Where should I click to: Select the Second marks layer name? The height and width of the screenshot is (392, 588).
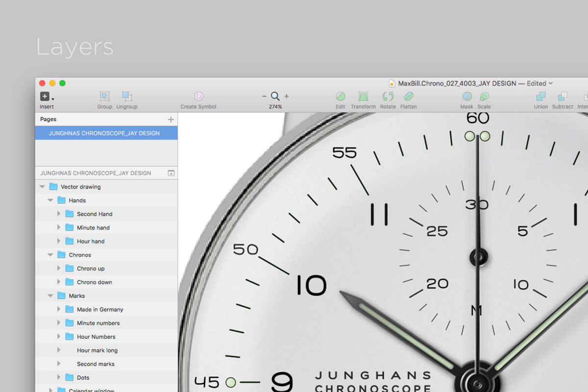click(96, 364)
